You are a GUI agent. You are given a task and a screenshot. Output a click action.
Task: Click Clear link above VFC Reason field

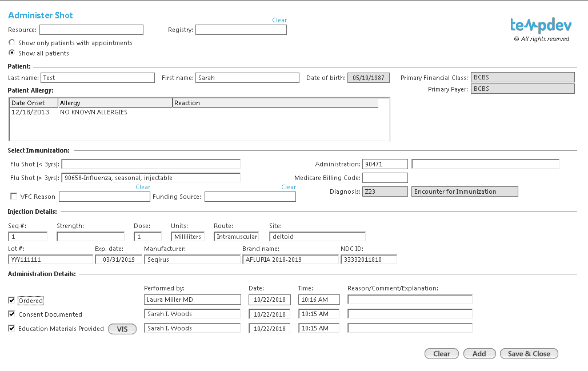tap(143, 187)
